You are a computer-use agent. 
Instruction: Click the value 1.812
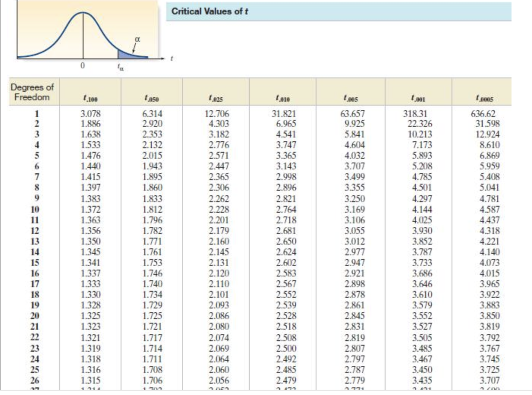pos(152,209)
